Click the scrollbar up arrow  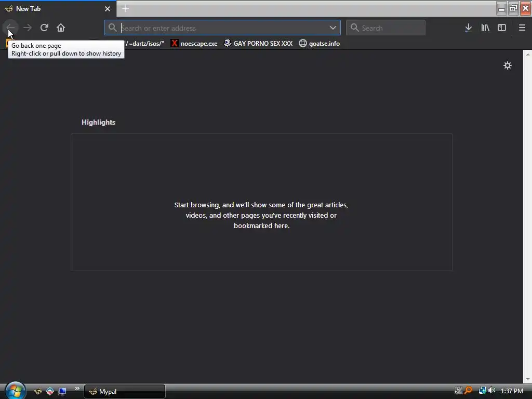point(528,54)
